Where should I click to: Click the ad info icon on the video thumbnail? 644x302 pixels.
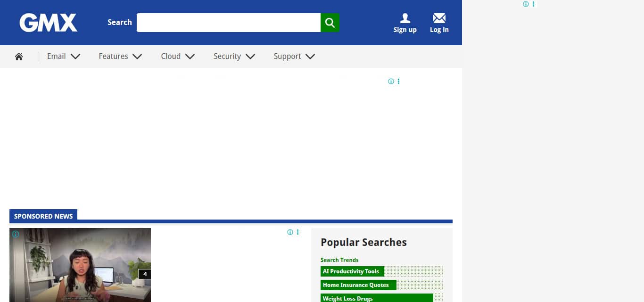(x=16, y=234)
